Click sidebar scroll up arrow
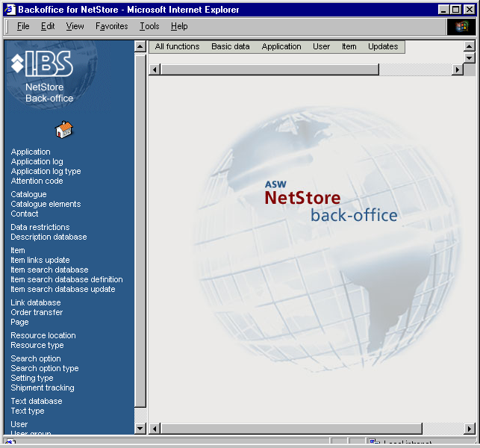 pyautogui.click(x=140, y=46)
